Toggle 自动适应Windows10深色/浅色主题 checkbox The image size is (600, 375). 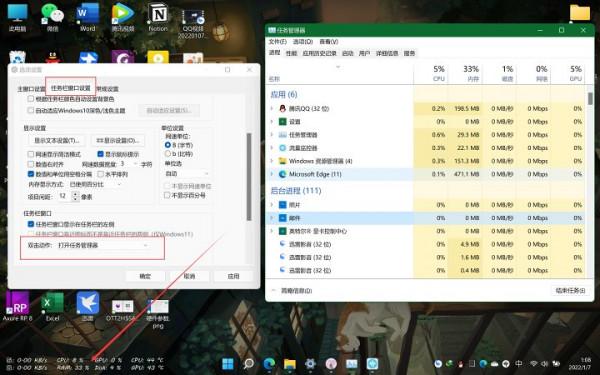(x=31, y=111)
